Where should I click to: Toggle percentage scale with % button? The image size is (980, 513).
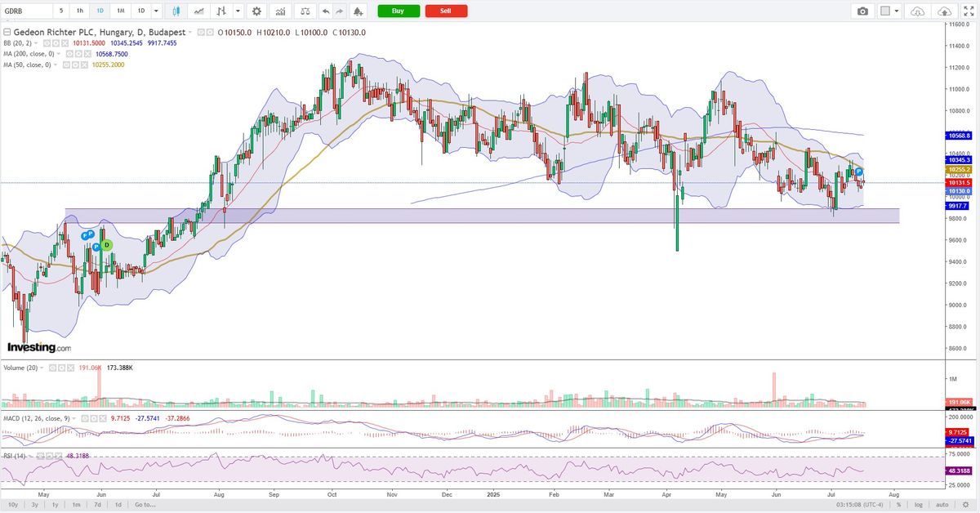pyautogui.click(x=898, y=505)
